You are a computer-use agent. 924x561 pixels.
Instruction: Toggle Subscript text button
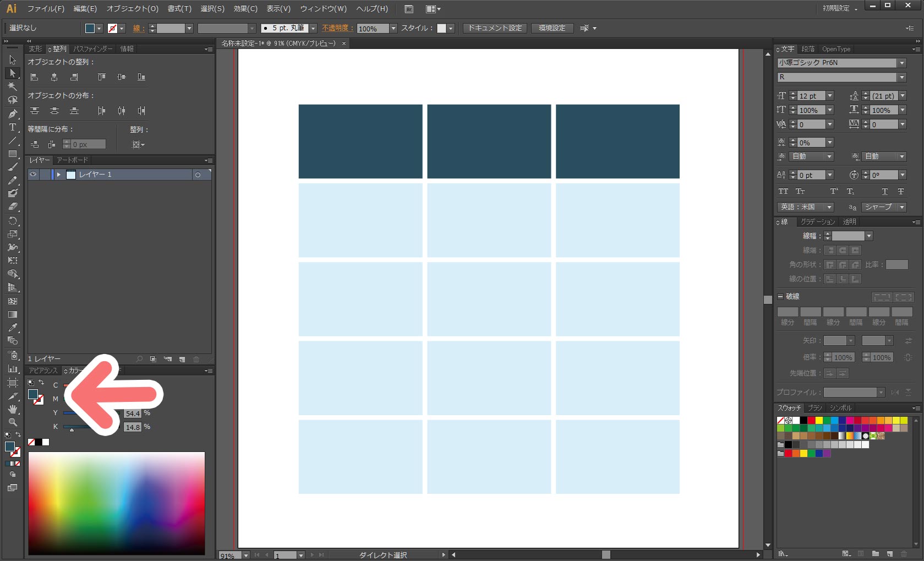851,192
